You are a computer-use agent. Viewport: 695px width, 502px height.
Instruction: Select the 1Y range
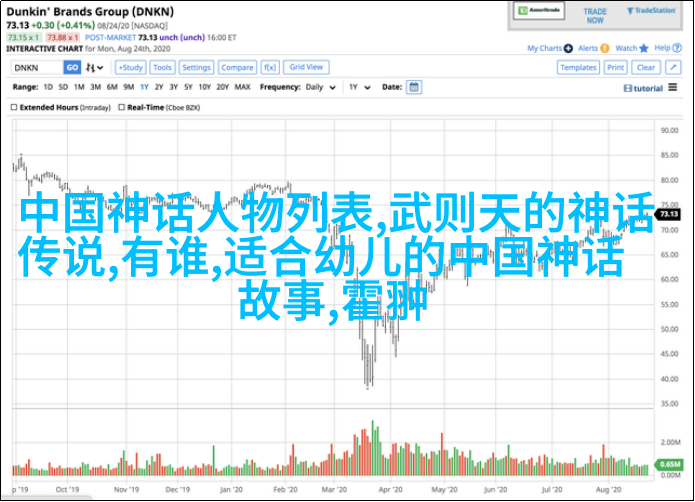[x=144, y=87]
